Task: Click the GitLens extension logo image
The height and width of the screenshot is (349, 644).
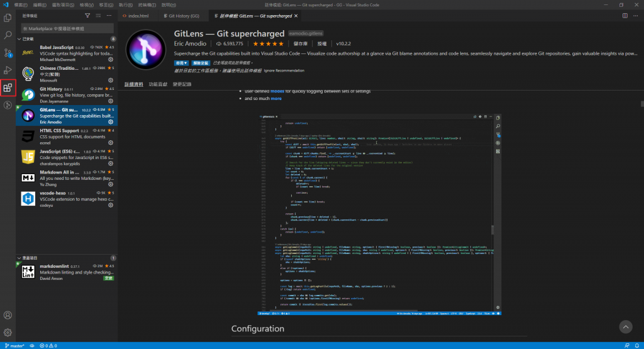Action: pos(146,50)
